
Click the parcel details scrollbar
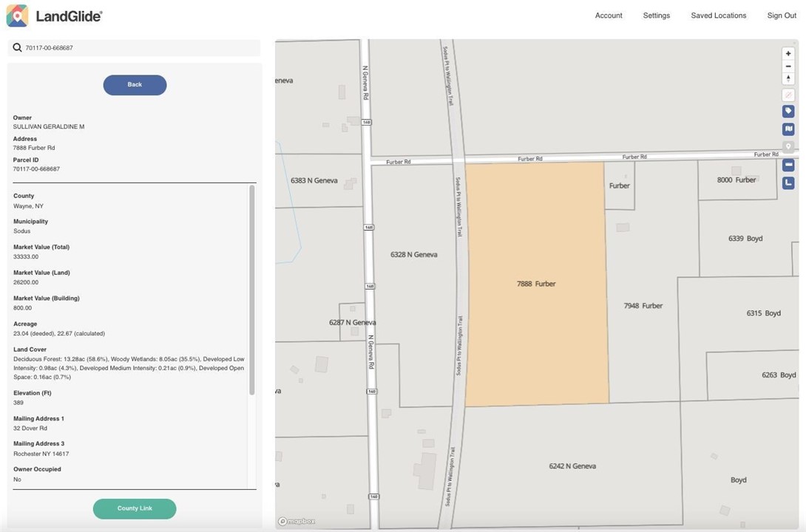(x=251, y=288)
